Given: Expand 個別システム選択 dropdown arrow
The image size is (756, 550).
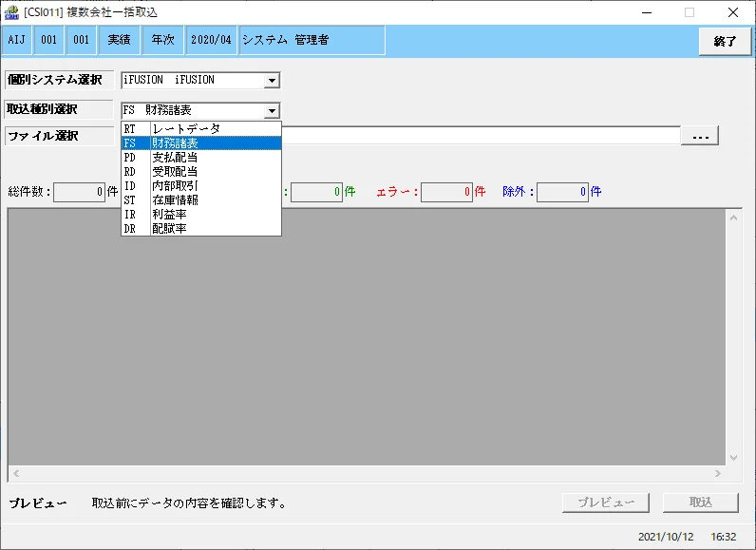Looking at the screenshot, I should (272, 80).
